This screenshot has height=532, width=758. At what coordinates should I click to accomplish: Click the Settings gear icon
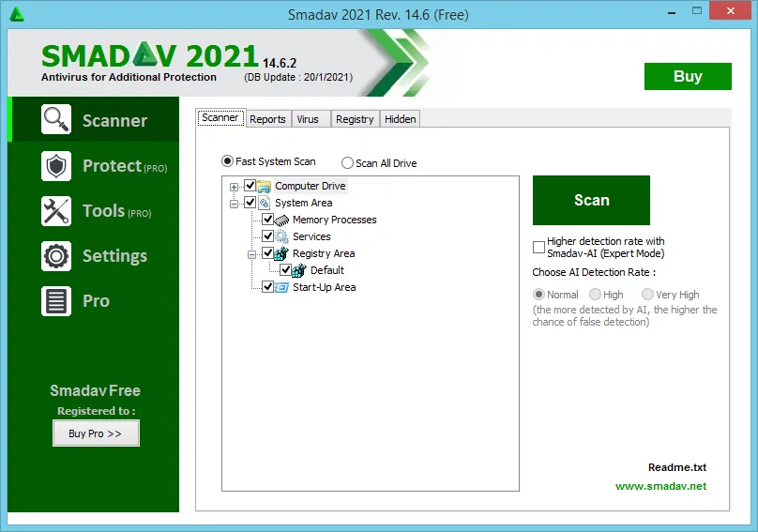(56, 256)
